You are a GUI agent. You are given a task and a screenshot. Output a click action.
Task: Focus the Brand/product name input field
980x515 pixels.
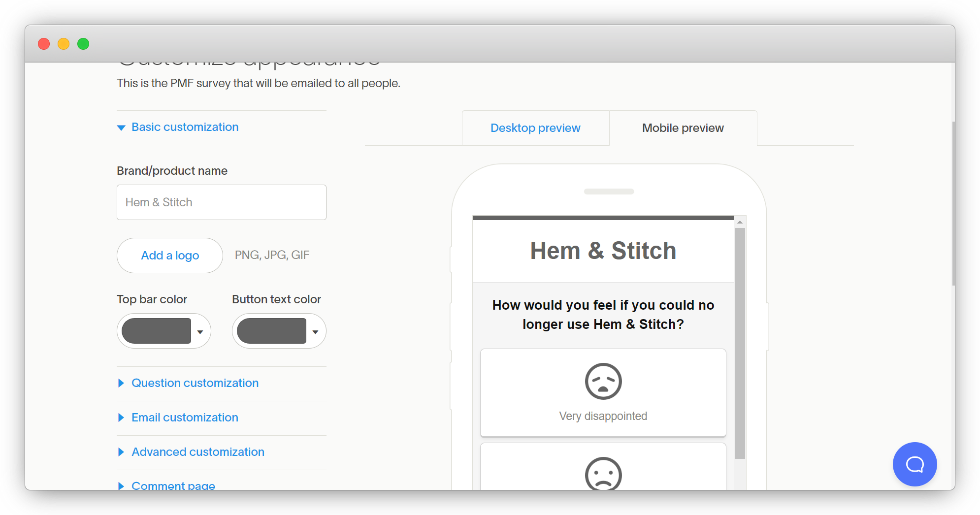222,202
